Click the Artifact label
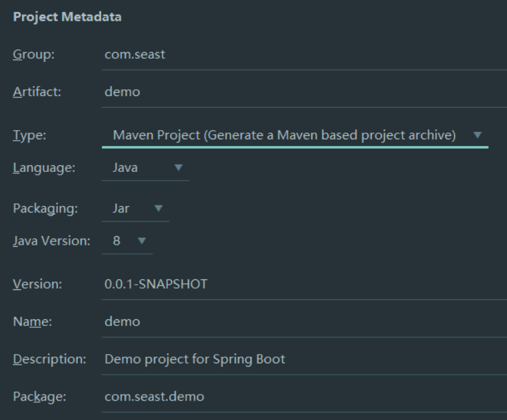Image resolution: width=507 pixels, height=420 pixels. click(37, 92)
